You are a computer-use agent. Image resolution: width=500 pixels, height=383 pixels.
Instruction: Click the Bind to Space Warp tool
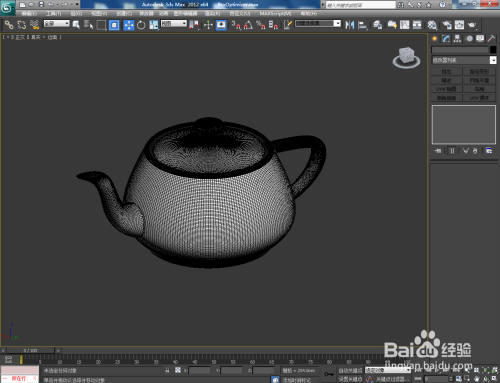(x=35, y=25)
